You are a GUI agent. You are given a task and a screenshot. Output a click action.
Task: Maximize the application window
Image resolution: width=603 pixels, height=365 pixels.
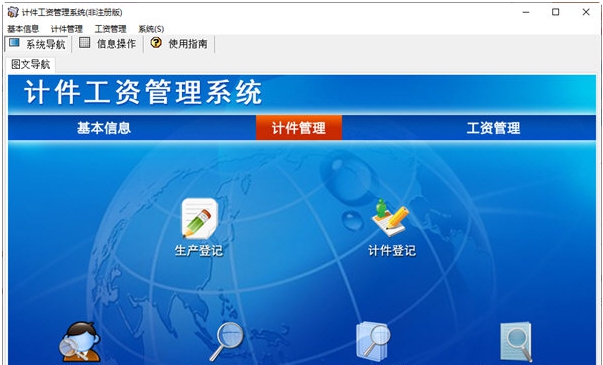pos(556,12)
